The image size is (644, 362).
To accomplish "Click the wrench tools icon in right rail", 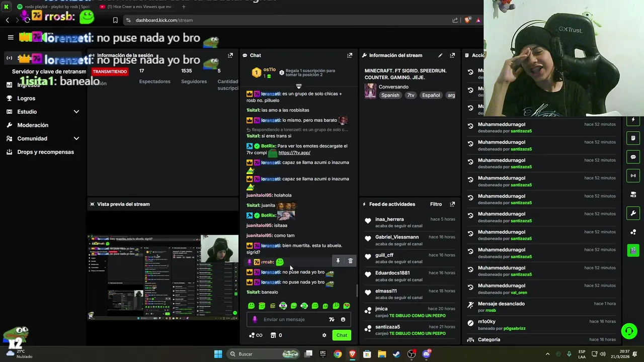I will [633, 213].
